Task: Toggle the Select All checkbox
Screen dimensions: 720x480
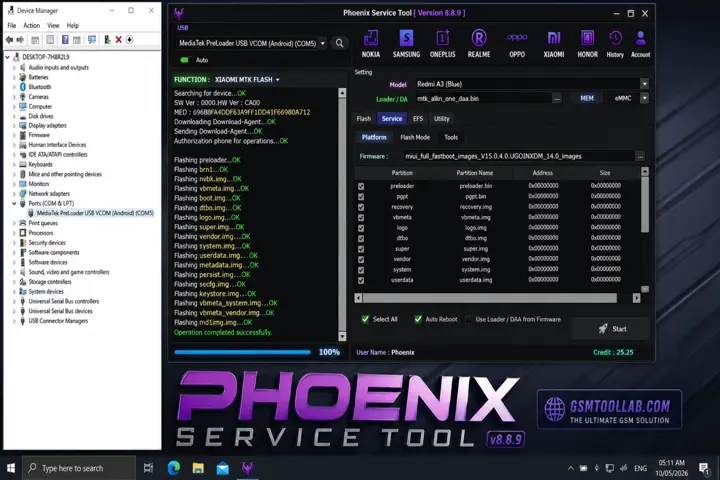Action: (x=365, y=319)
